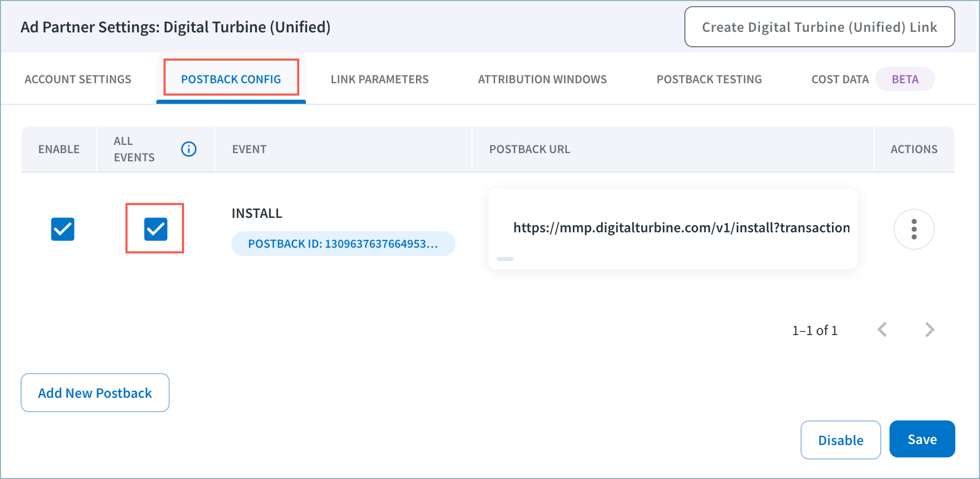
Task: Click the '1–1 of 1' pagination text
Action: coord(814,330)
